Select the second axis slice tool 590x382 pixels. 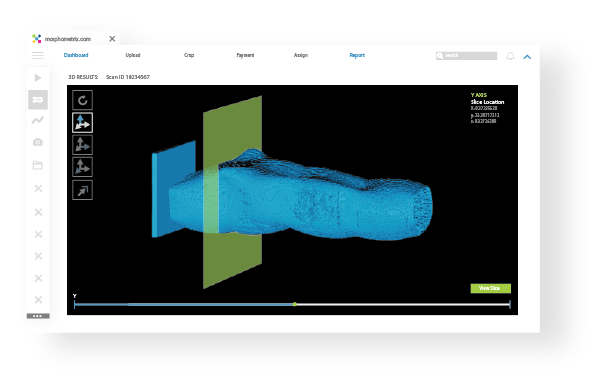click(x=82, y=145)
